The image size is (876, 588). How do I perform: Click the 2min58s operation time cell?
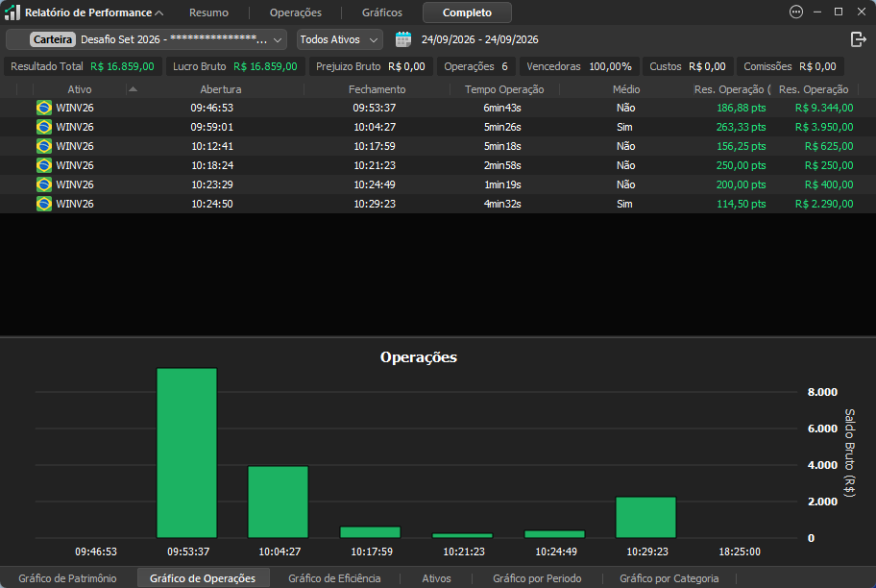coord(502,165)
